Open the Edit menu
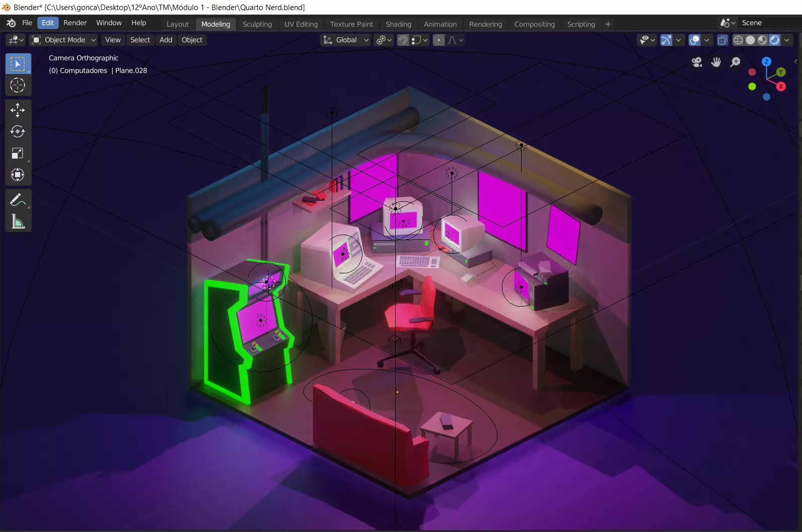The image size is (802, 532). pos(48,23)
